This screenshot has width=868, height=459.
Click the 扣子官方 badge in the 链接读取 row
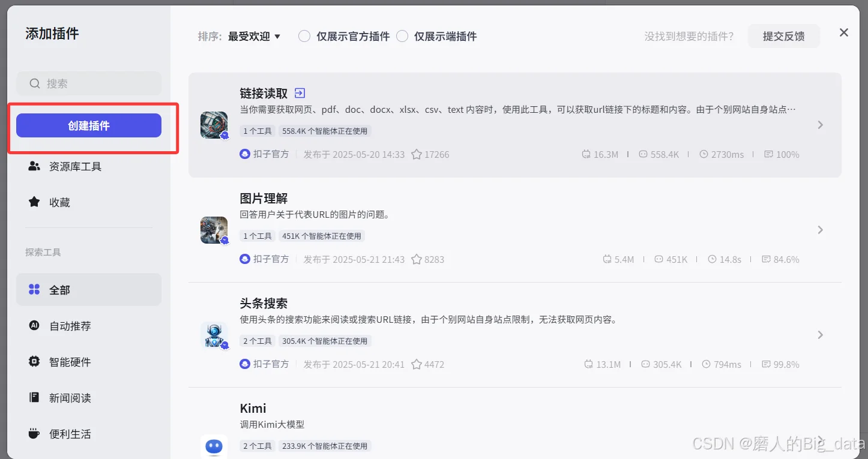264,154
